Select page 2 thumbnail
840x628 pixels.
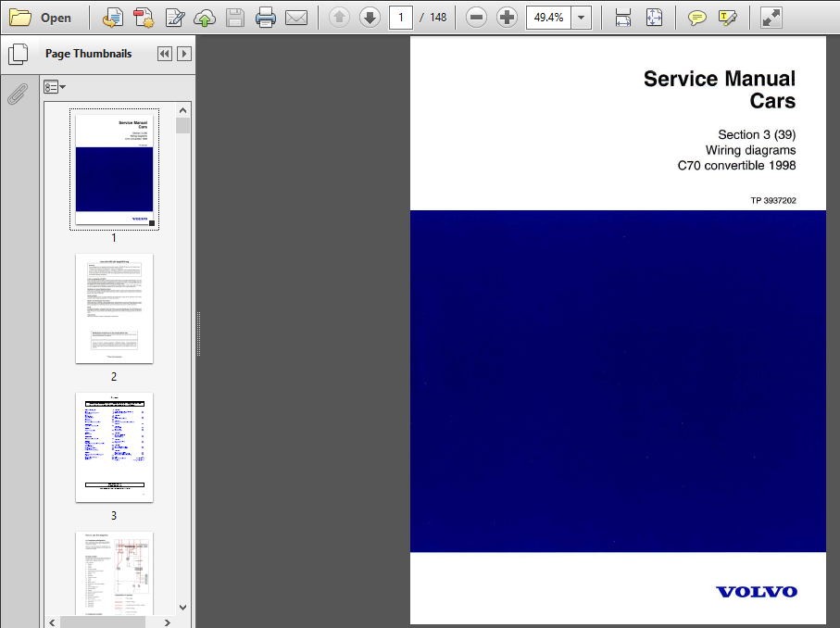click(x=114, y=308)
